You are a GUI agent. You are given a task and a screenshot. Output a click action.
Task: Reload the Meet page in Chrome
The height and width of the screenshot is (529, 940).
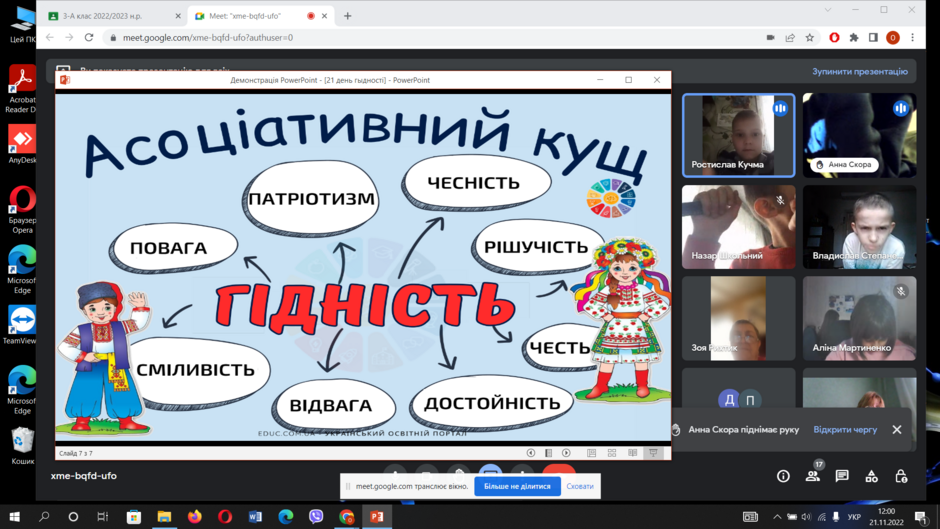(x=89, y=37)
